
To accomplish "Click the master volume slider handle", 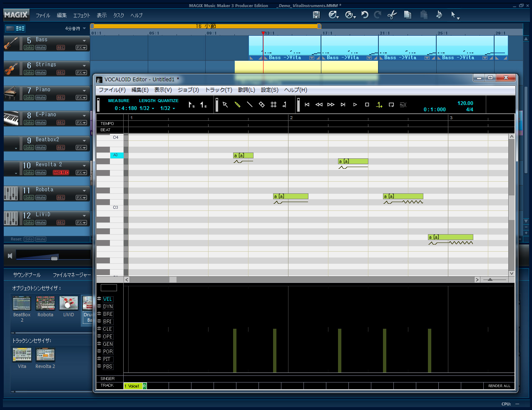I will click(55, 258).
